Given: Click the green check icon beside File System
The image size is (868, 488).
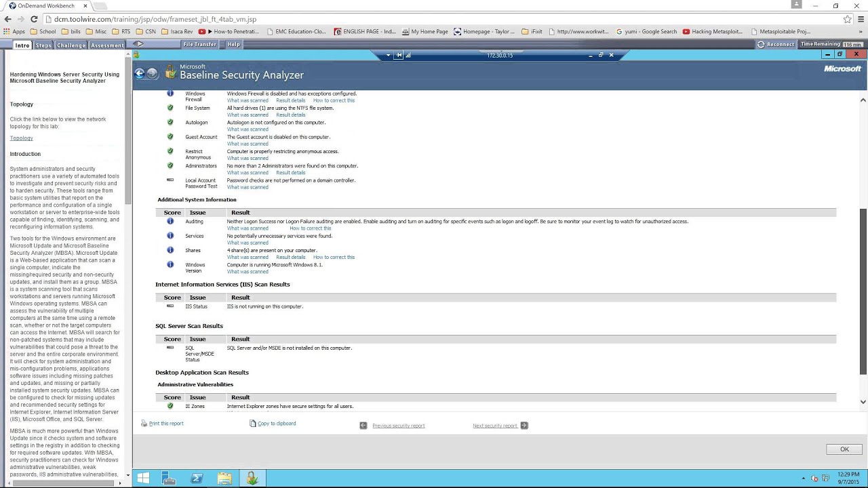Looking at the screenshot, I should pos(170,108).
